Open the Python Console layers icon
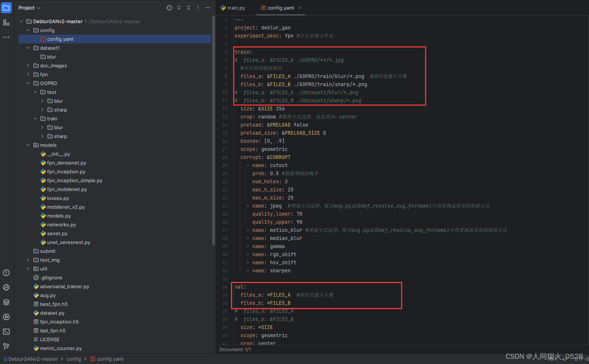This screenshot has width=589, height=364. point(6,302)
